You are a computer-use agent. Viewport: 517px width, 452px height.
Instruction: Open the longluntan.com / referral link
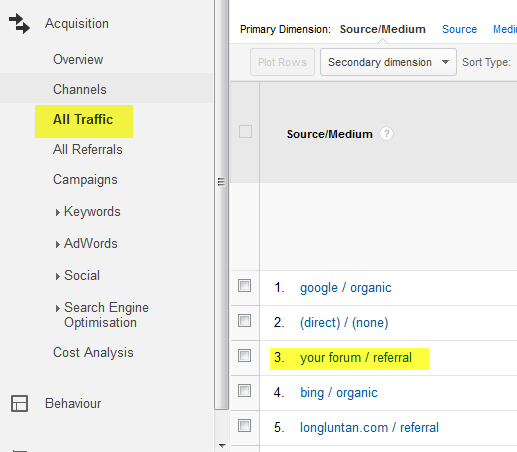tap(369, 427)
